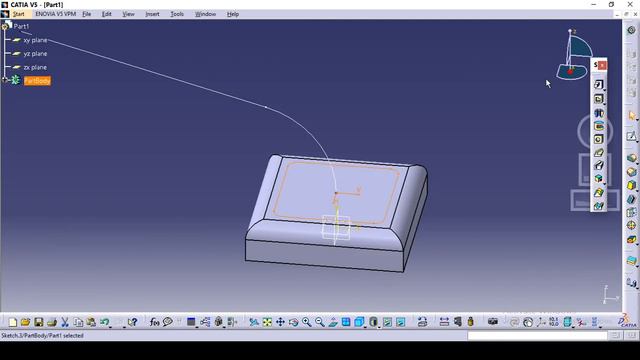
Task: Click the Capture camera icon
Action: coord(493,322)
